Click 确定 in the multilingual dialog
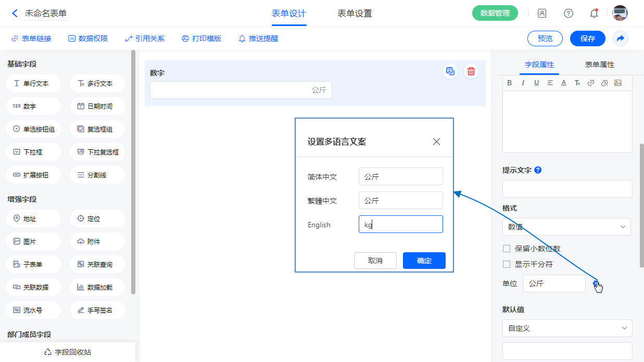This screenshot has height=362, width=644. point(424,261)
